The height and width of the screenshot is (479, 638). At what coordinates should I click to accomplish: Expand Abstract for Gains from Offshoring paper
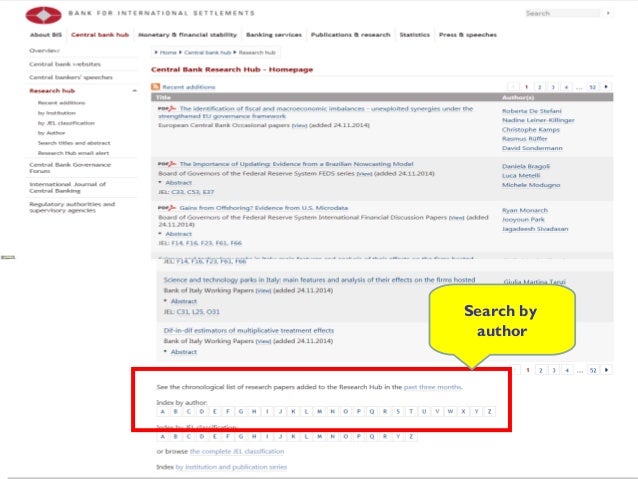click(x=178, y=234)
